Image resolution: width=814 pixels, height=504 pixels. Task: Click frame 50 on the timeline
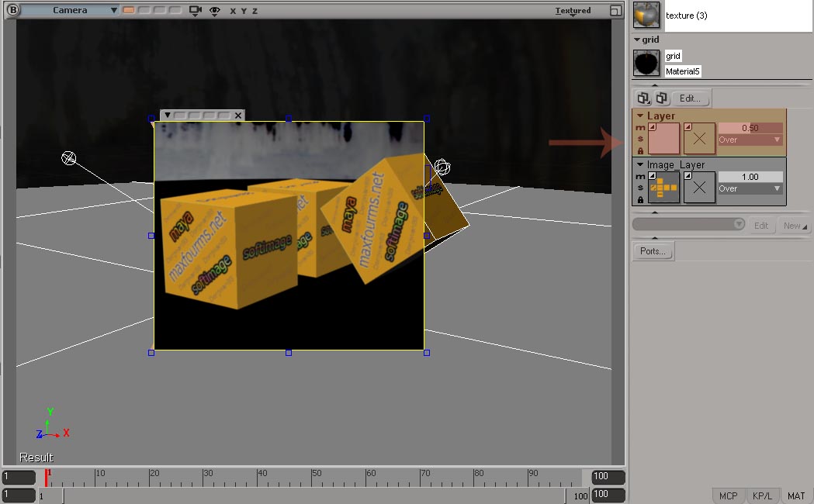pyautogui.click(x=312, y=477)
